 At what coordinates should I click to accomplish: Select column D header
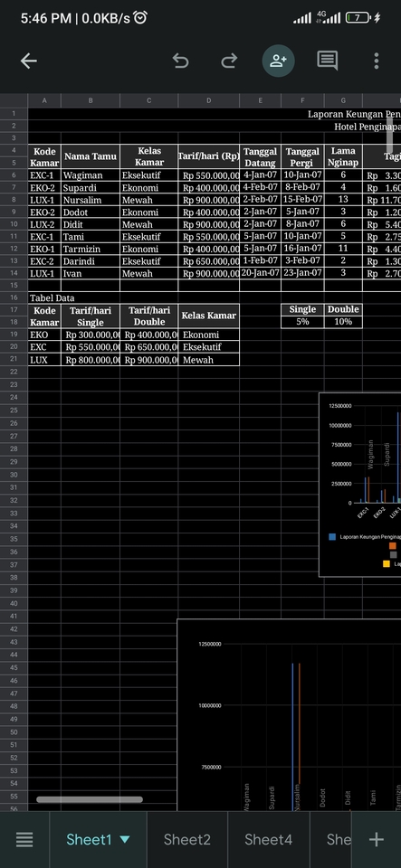click(x=209, y=100)
